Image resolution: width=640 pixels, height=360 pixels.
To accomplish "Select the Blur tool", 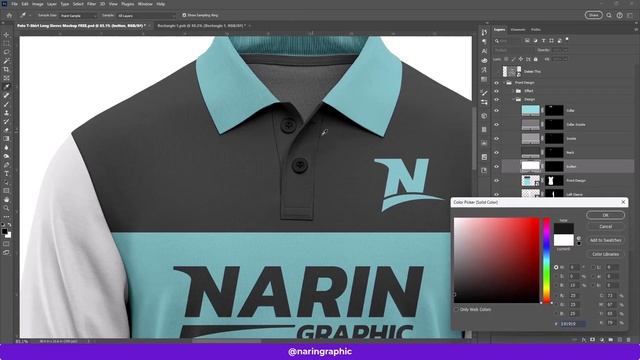I will click(x=6, y=147).
